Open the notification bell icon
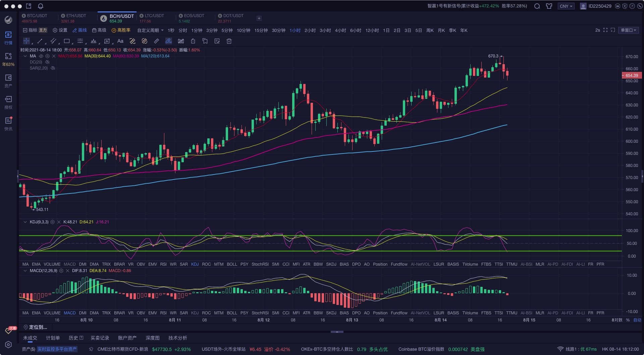Viewport: 644px width, 355px height. click(x=41, y=6)
